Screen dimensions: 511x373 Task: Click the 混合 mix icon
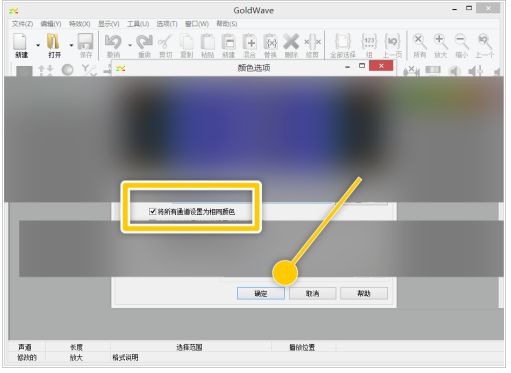(x=249, y=42)
